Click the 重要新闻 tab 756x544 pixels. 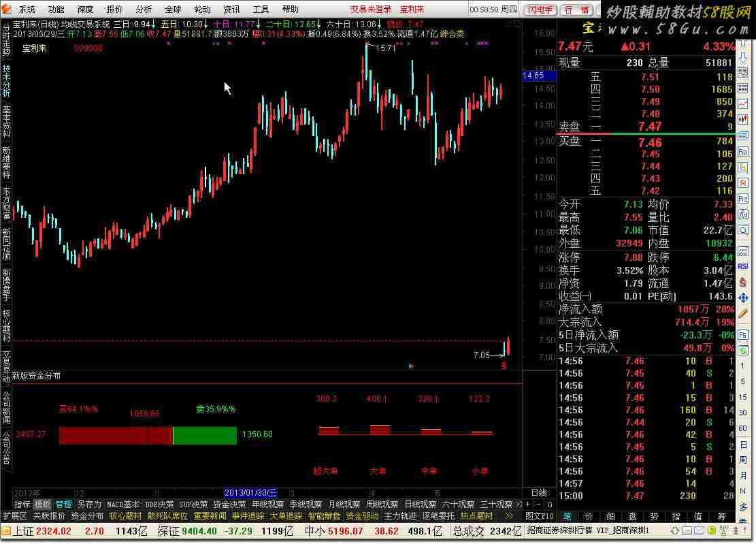click(210, 516)
